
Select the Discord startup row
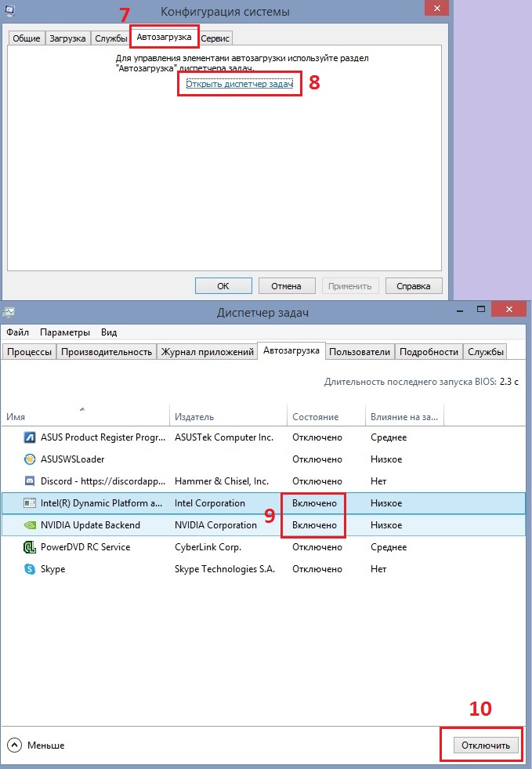(x=263, y=481)
